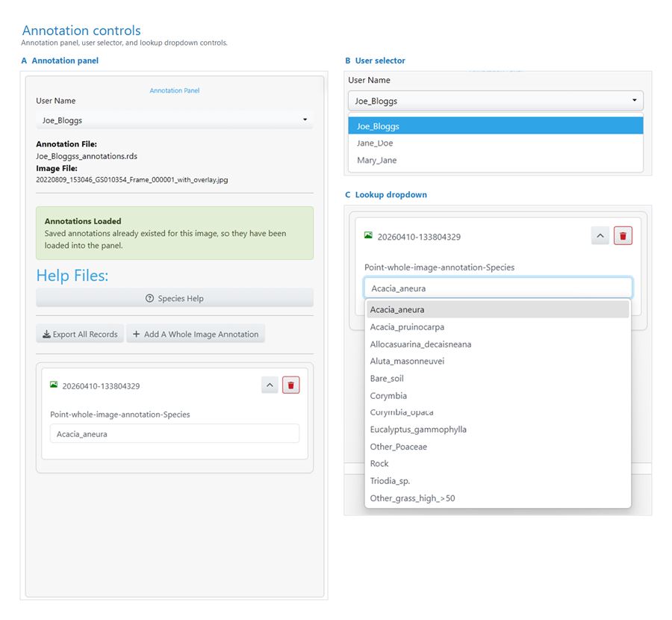672x620 pixels.
Task: Pick Mary_Jane from the user list
Action: [496, 160]
